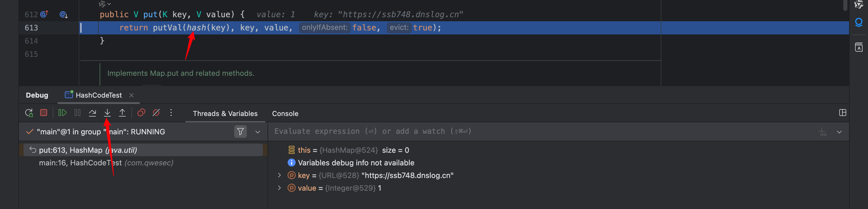Open the thread selector dropdown
This screenshot has width=868, height=209.
258,132
